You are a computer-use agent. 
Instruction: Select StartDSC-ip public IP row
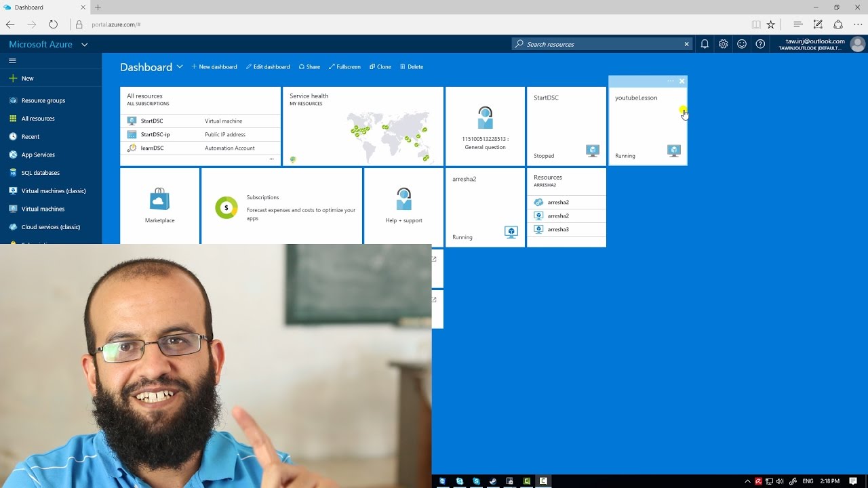pyautogui.click(x=200, y=134)
